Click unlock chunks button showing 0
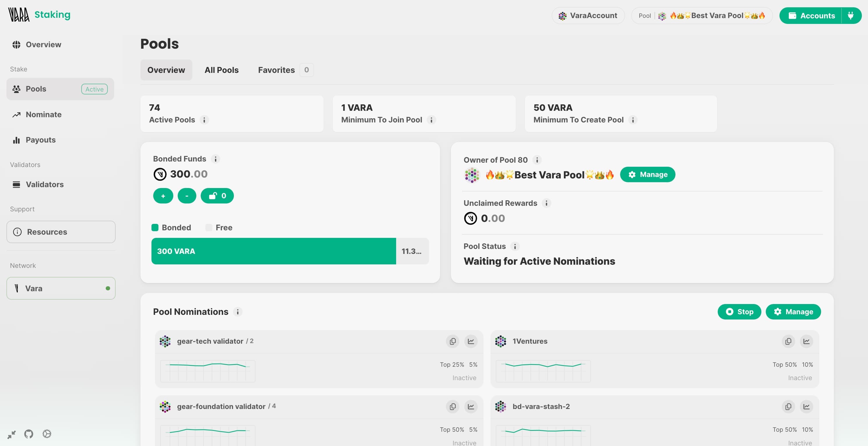Screen dimensions: 868x446 tap(217, 196)
